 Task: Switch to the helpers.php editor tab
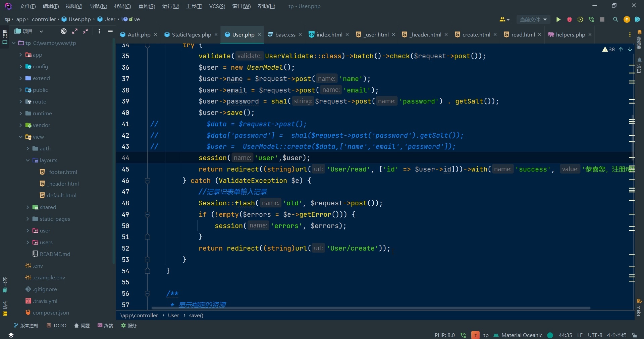[x=570, y=35]
